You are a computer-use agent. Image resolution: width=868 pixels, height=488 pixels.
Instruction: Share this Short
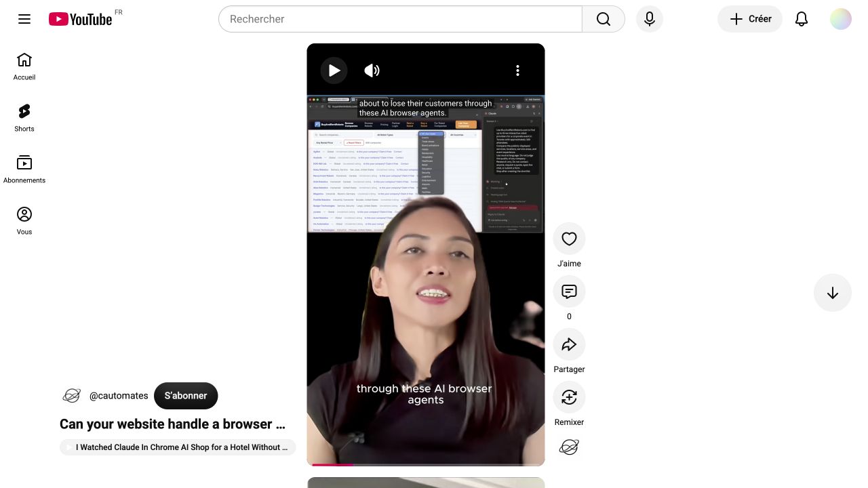[x=569, y=344]
